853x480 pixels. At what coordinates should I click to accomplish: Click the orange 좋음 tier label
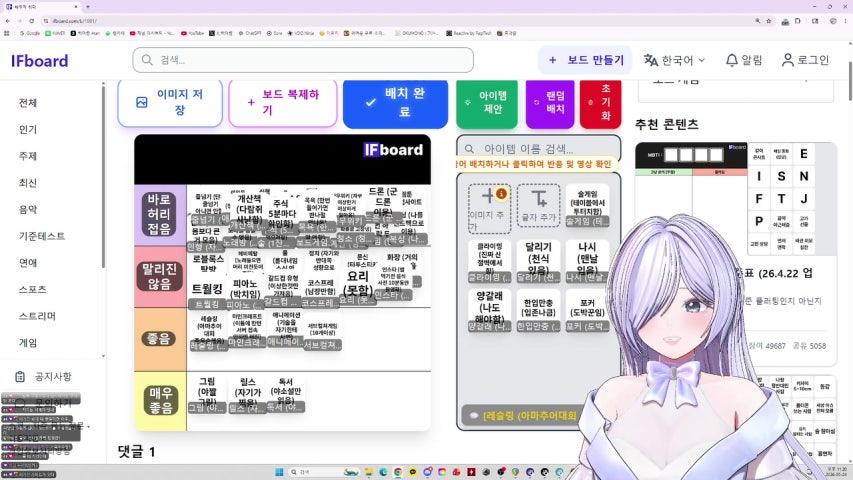click(x=159, y=339)
